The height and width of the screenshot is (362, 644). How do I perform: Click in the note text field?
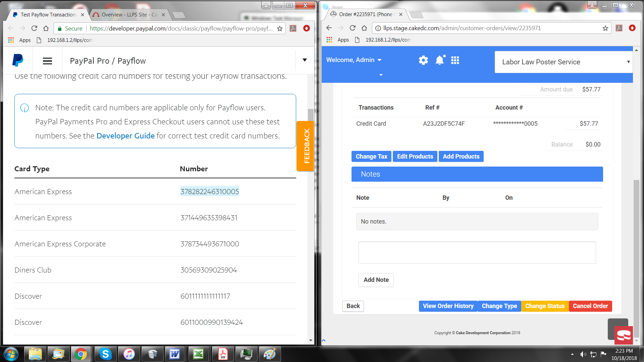click(477, 253)
